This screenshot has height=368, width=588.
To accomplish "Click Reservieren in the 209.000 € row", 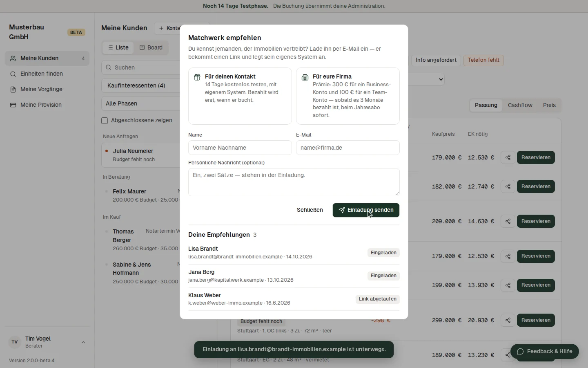I will click(x=536, y=221).
